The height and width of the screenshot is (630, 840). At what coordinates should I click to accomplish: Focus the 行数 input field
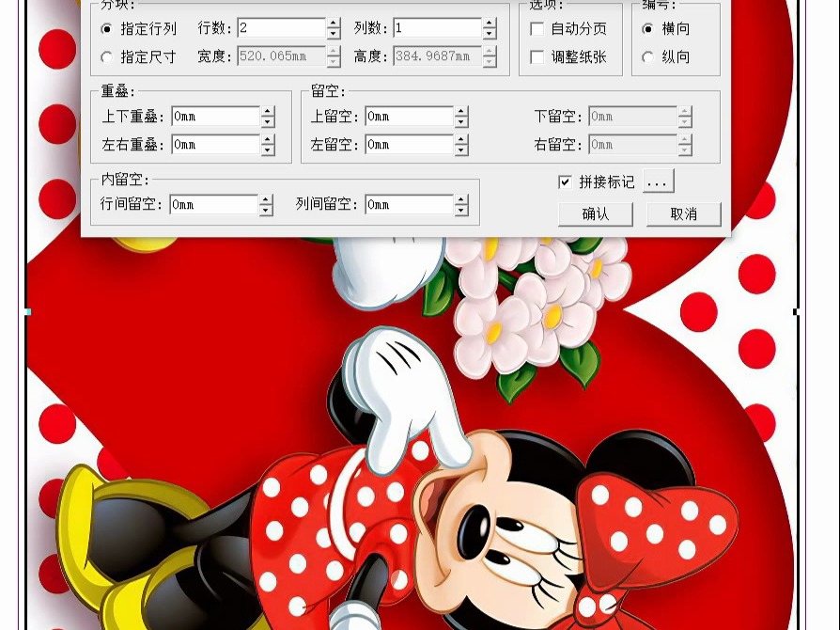pyautogui.click(x=282, y=28)
